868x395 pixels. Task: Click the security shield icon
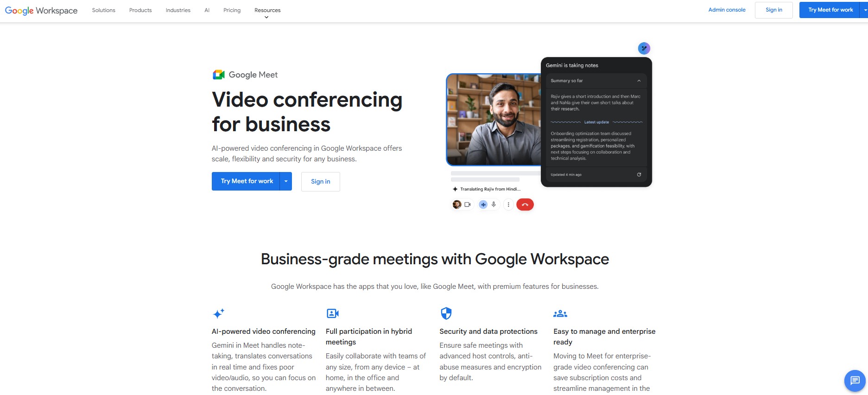pos(446,313)
